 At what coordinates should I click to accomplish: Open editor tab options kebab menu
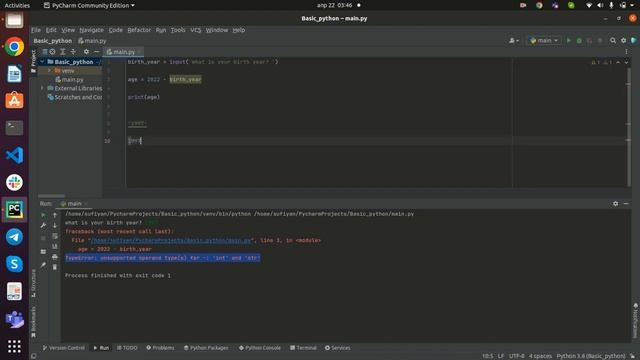[x=626, y=52]
